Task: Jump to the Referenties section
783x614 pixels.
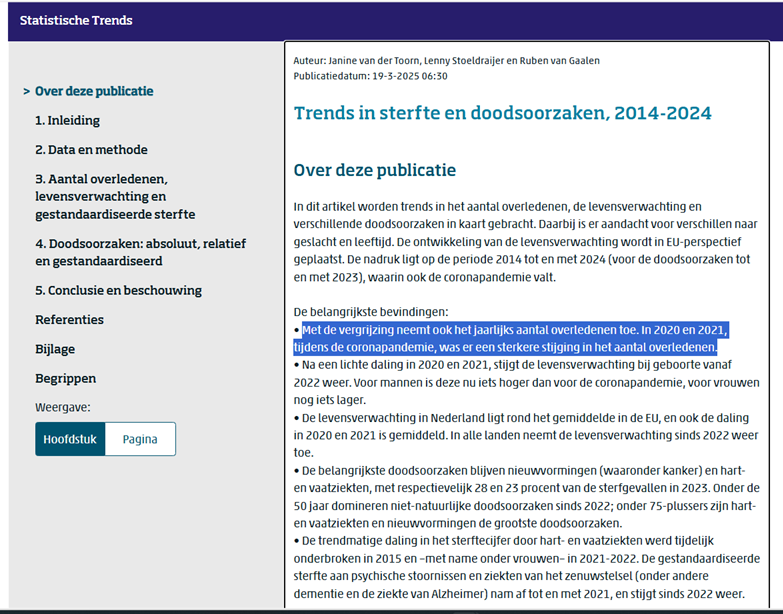Action: (x=69, y=320)
